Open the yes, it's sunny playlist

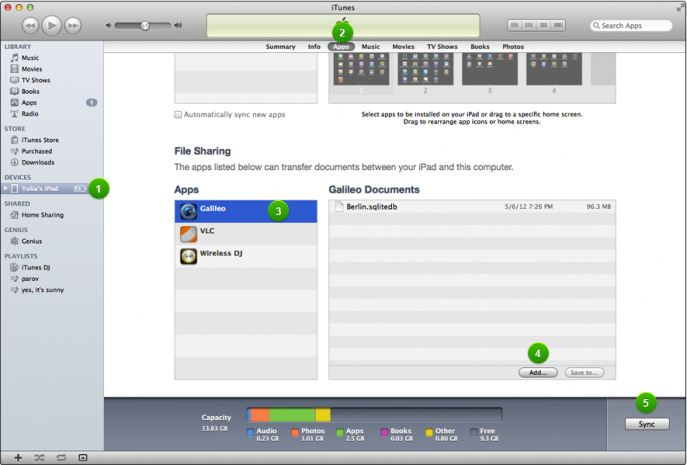pyautogui.click(x=42, y=290)
